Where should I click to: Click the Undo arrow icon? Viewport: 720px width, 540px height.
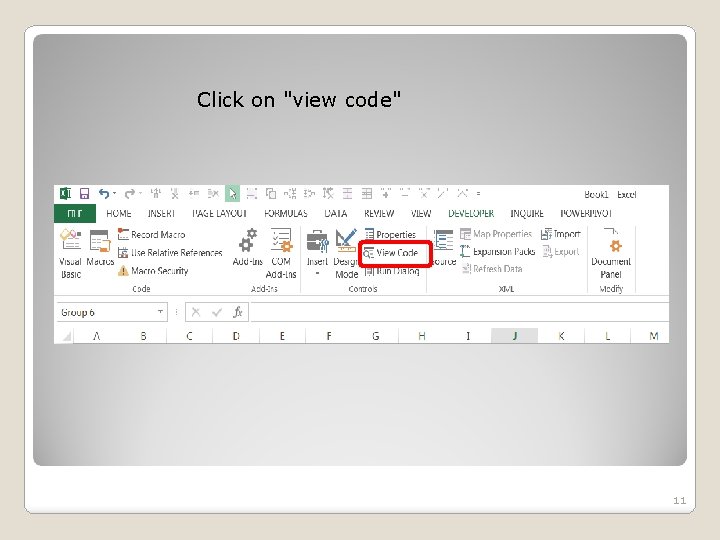[x=104, y=194]
